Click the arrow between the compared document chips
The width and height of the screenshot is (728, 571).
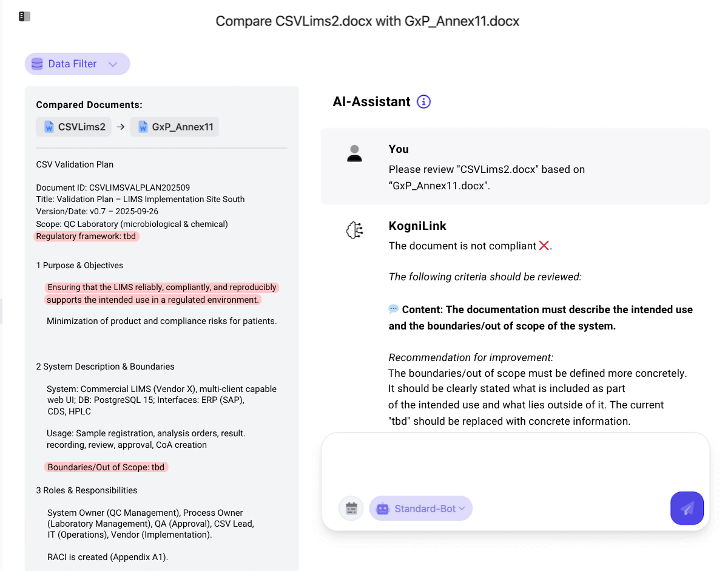click(x=120, y=127)
